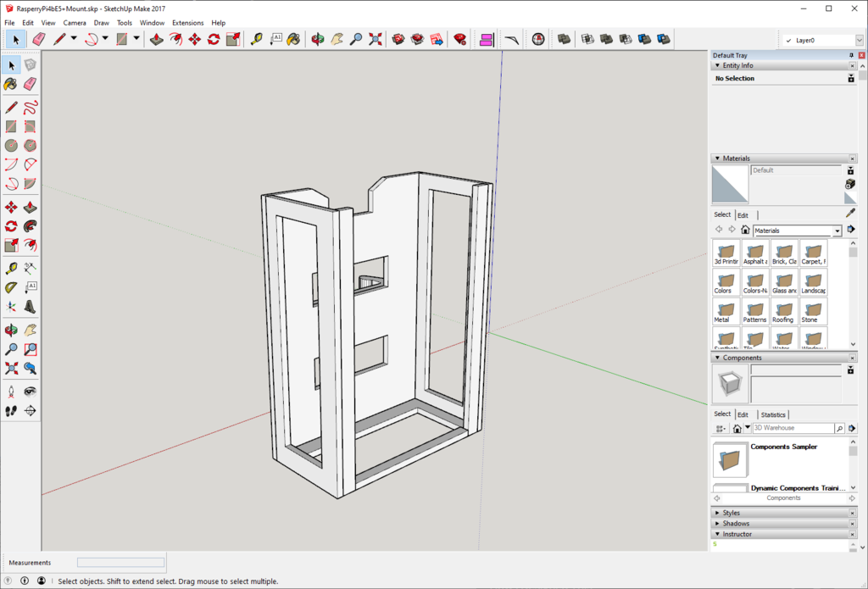Pick the Eraser tool in left toolbar

[31, 84]
